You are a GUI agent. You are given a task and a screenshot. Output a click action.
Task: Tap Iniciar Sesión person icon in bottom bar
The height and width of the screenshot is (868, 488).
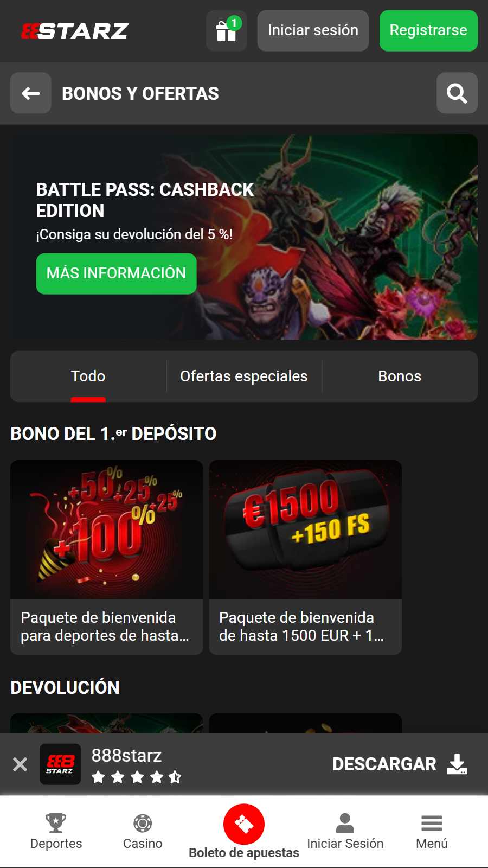point(345,823)
